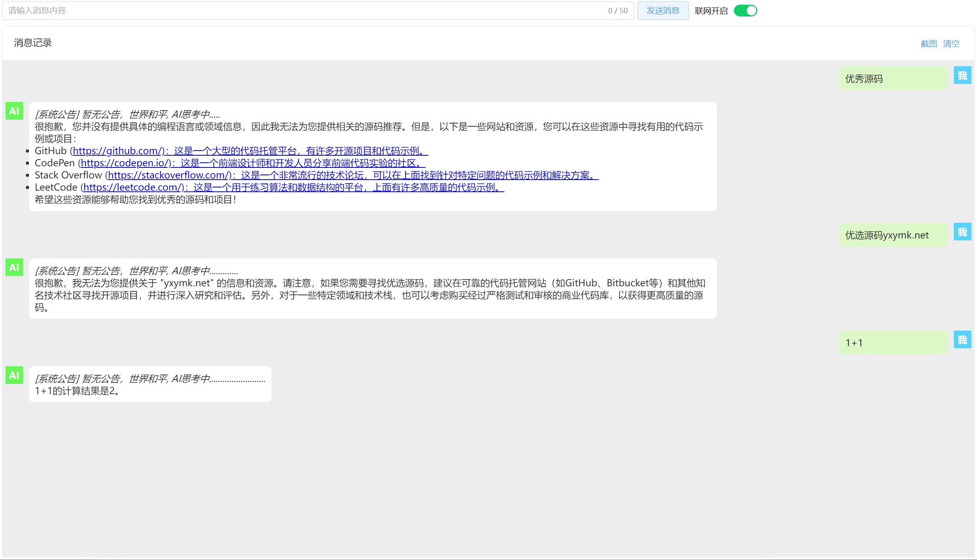Click the 我 avatar beside 优秀源码
The image size is (977, 560).
click(x=962, y=75)
